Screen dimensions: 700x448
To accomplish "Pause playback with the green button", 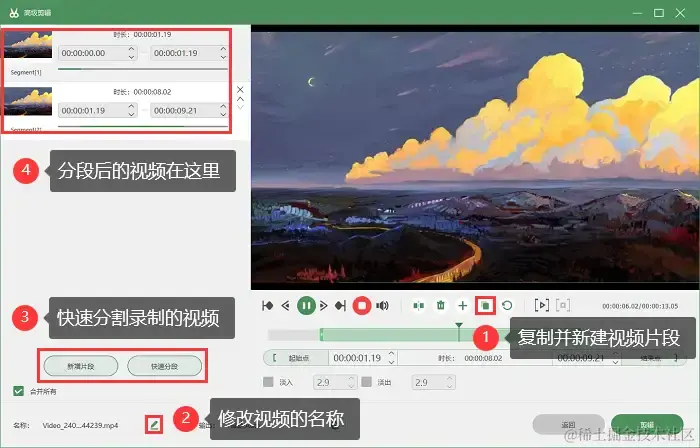I will [x=306, y=306].
